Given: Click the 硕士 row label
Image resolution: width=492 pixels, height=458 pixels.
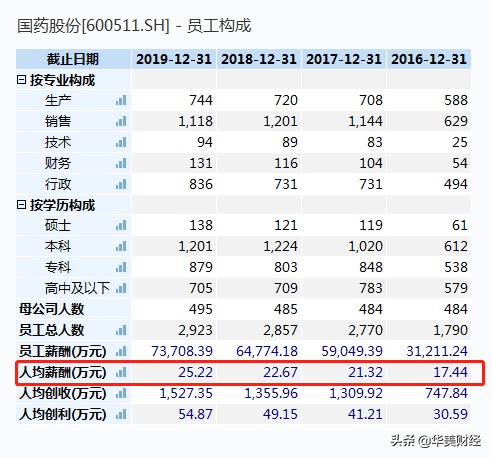Looking at the screenshot, I should (58, 225).
